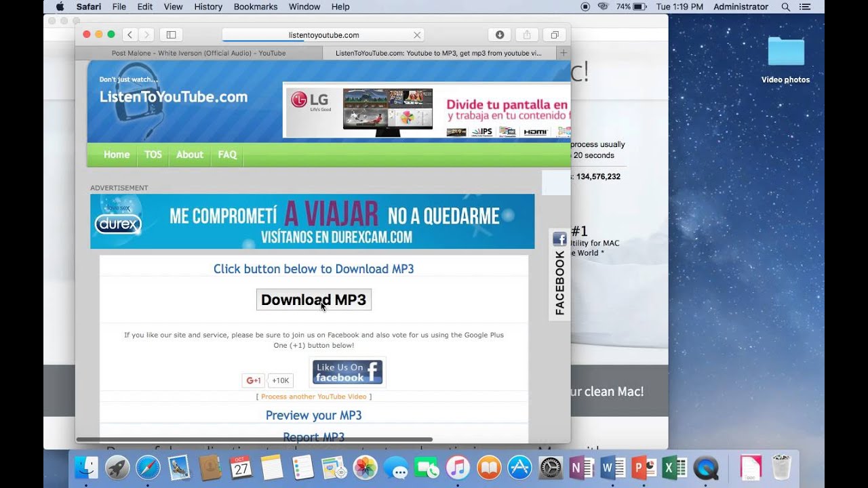Click the ListenToYouTube.com site logo
The width and height of the screenshot is (868, 488).
click(174, 97)
